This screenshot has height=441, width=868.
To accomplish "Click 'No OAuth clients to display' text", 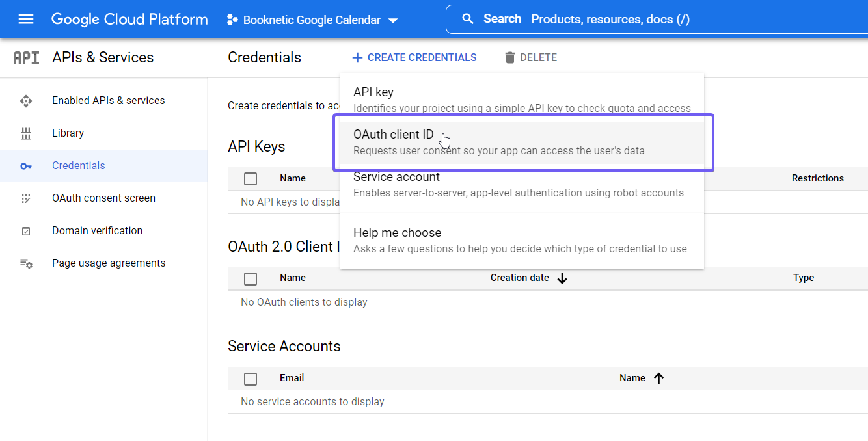I will tap(304, 302).
